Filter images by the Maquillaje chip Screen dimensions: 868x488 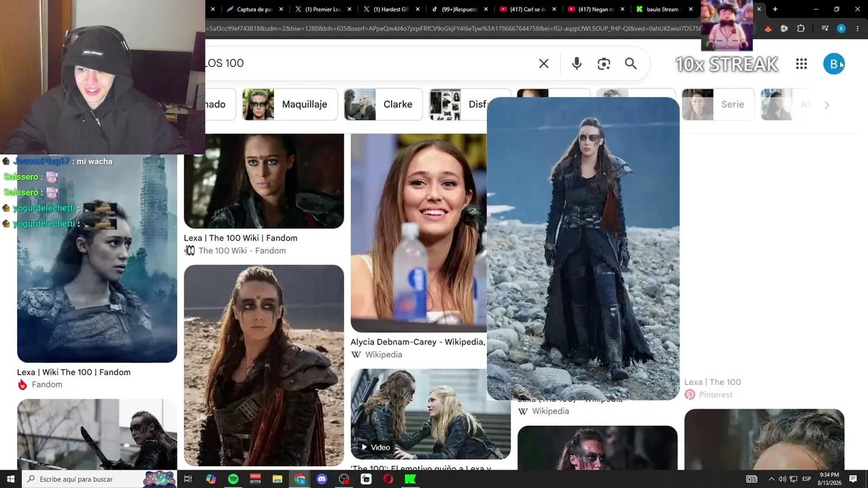coord(290,104)
